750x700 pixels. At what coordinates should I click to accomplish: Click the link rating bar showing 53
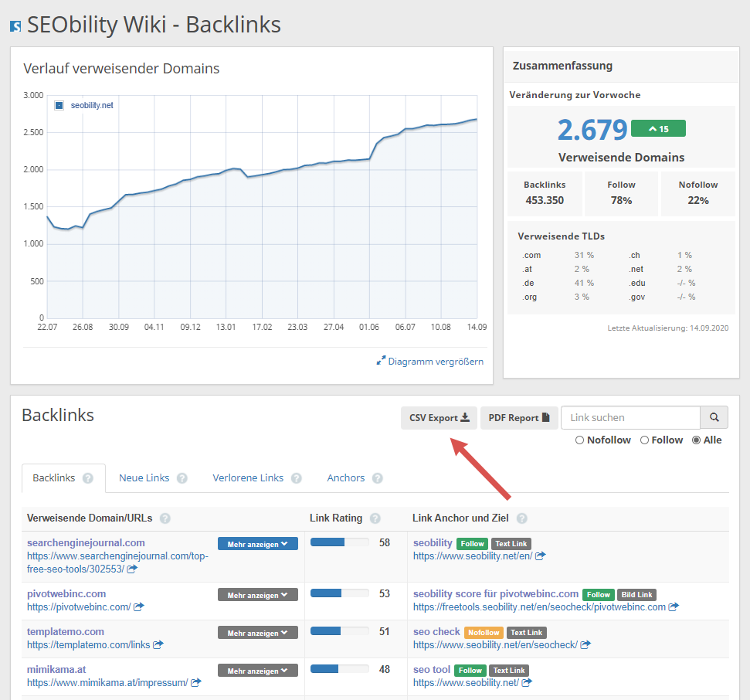tap(340, 593)
